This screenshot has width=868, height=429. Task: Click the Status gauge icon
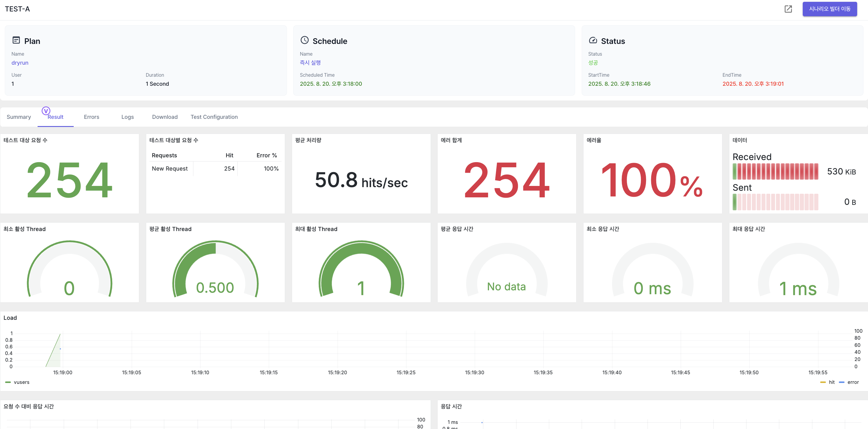tap(593, 40)
